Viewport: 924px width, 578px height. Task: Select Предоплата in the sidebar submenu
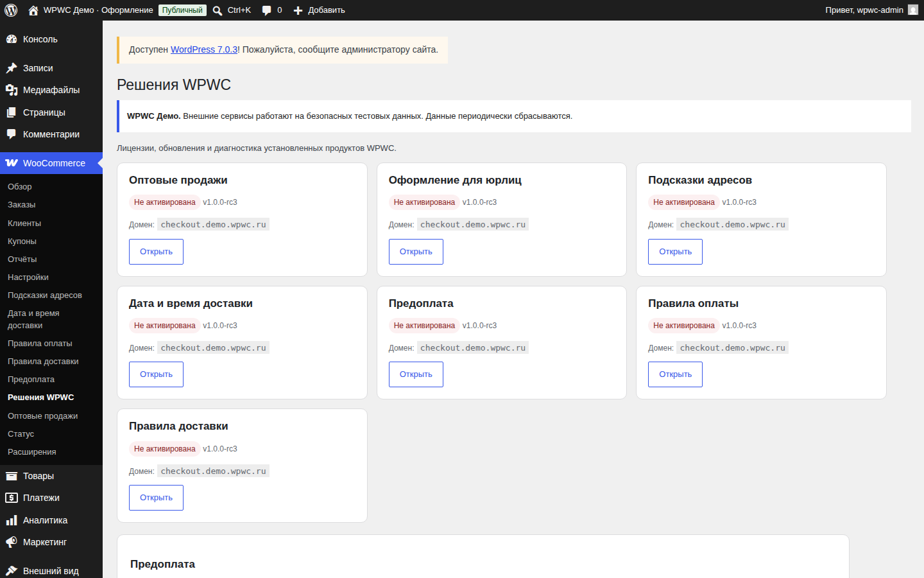point(31,380)
